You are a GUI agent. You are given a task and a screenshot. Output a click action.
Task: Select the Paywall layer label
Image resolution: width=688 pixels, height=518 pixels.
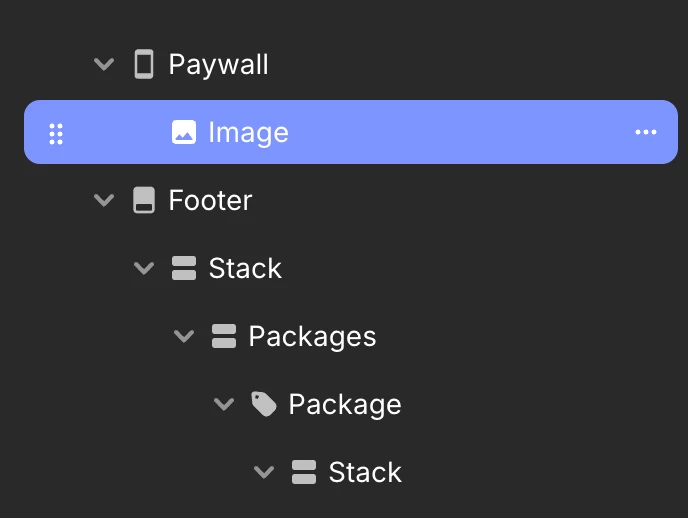tap(219, 65)
